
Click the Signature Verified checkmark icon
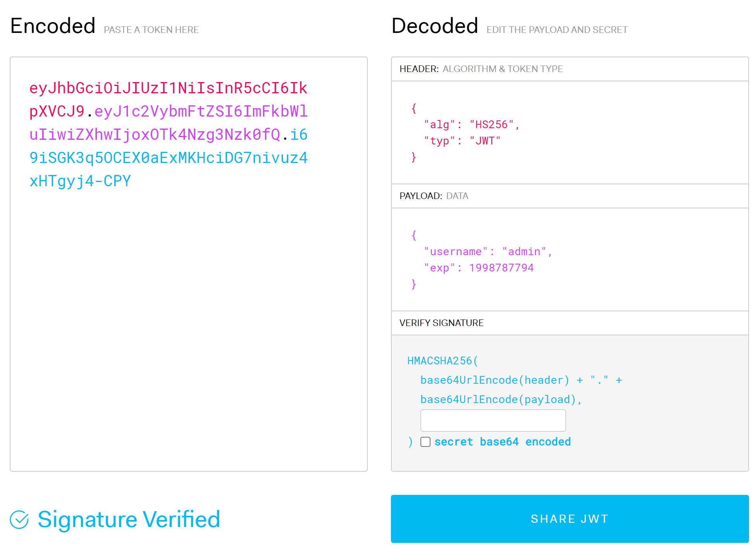[x=19, y=519]
